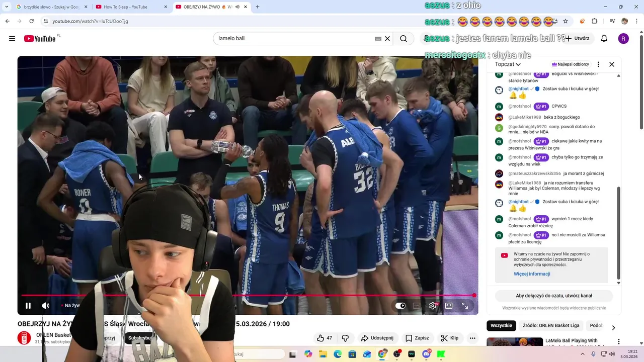This screenshot has height=362, width=644.
Task: Open Najlepsi odbiorcy leaderboard chip
Action: click(571, 64)
